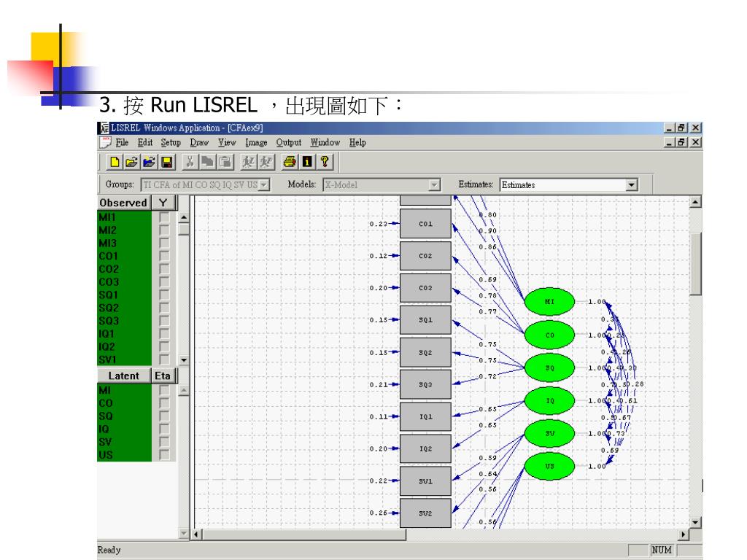Open the Edit menu

(145, 142)
